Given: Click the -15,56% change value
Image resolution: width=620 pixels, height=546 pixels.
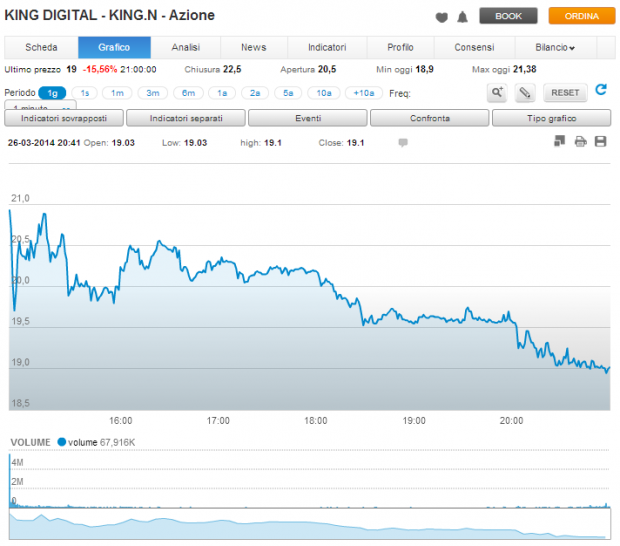Looking at the screenshot, I should (x=100, y=70).
